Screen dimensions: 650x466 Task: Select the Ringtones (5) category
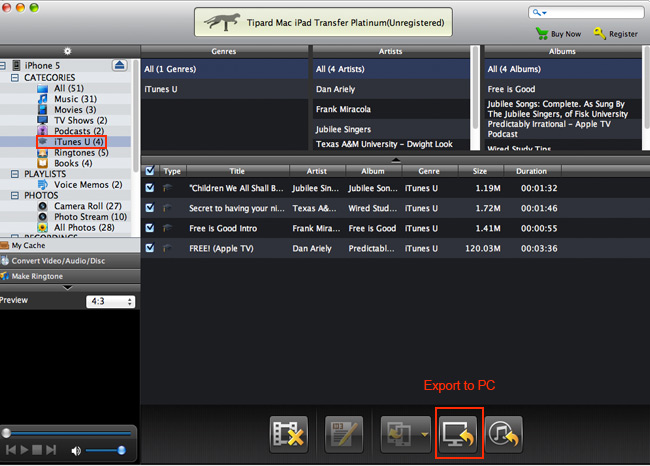pos(80,153)
